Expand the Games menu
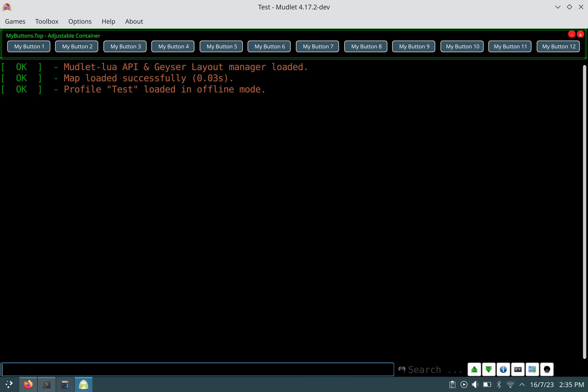This screenshot has width=588, height=392. (x=15, y=21)
